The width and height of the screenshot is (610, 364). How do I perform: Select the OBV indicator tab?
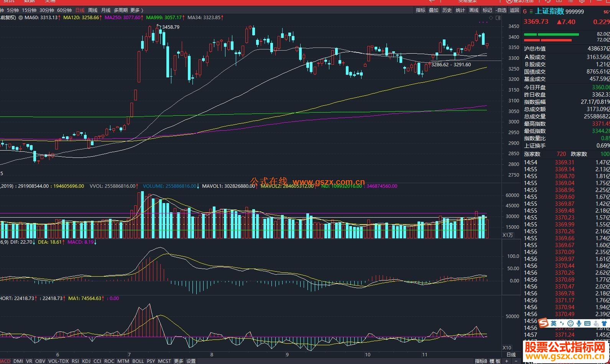[x=40, y=361]
